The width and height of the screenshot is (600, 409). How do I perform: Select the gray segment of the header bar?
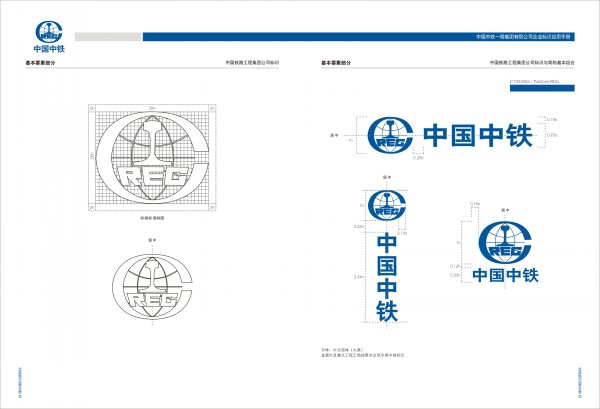[x=109, y=37]
